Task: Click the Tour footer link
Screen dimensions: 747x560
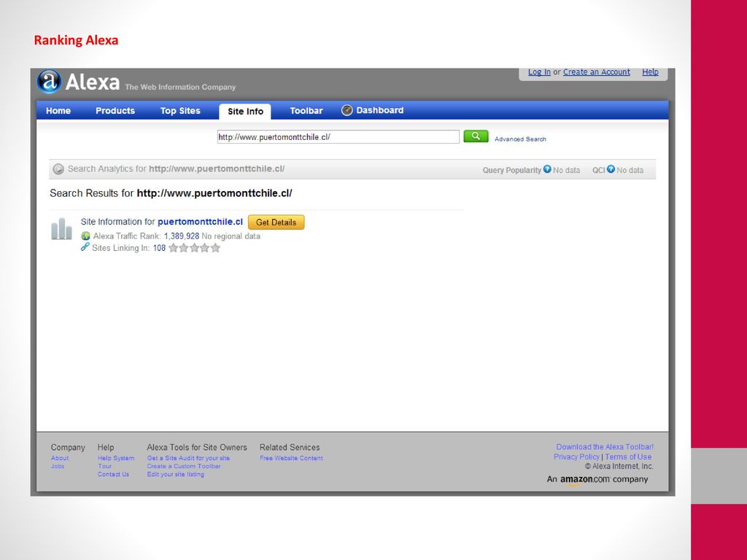Action: pyautogui.click(x=104, y=466)
